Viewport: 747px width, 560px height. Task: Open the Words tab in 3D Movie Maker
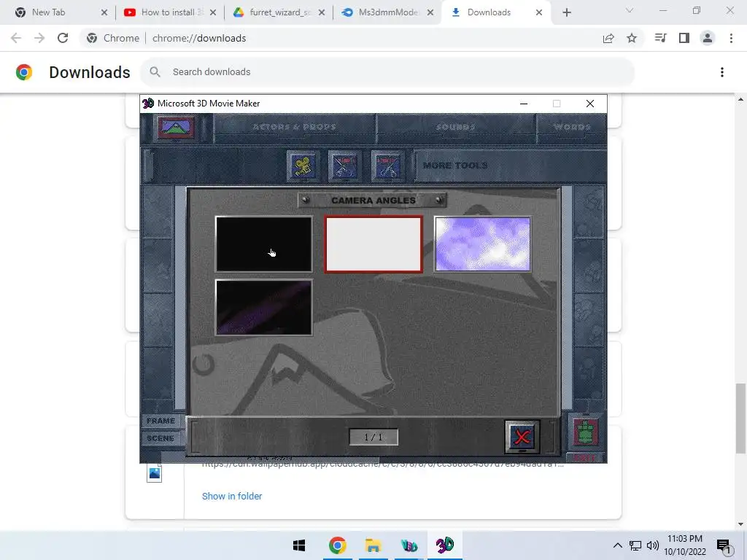[x=572, y=127]
